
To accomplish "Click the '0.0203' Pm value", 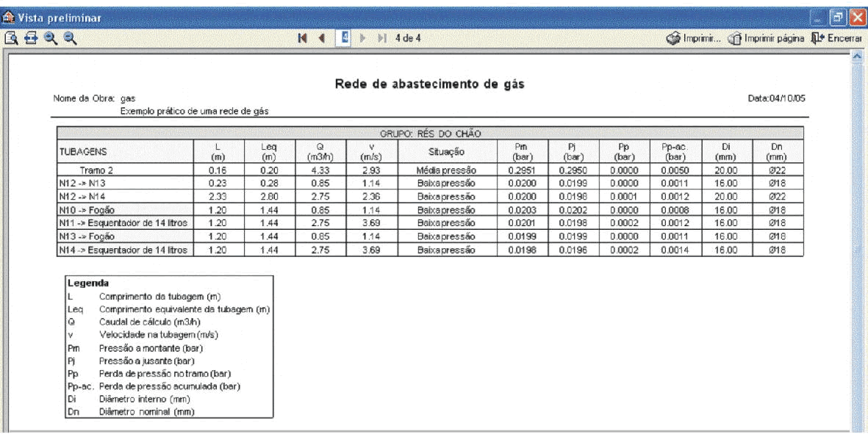I will point(521,210).
